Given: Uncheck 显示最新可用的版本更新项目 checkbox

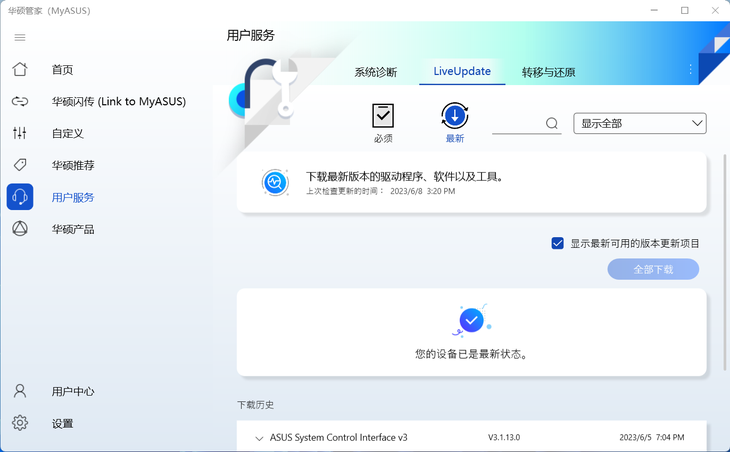Looking at the screenshot, I should point(557,243).
